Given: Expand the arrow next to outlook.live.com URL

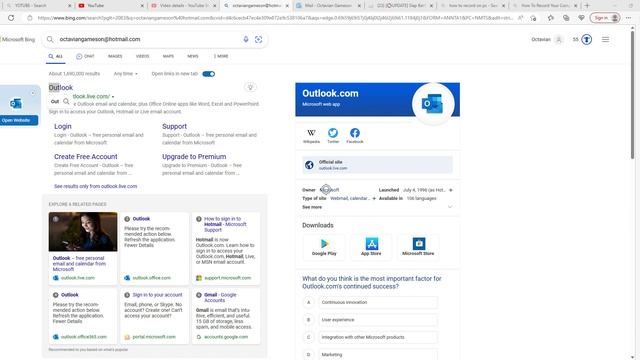Looking at the screenshot, I should click(113, 97).
